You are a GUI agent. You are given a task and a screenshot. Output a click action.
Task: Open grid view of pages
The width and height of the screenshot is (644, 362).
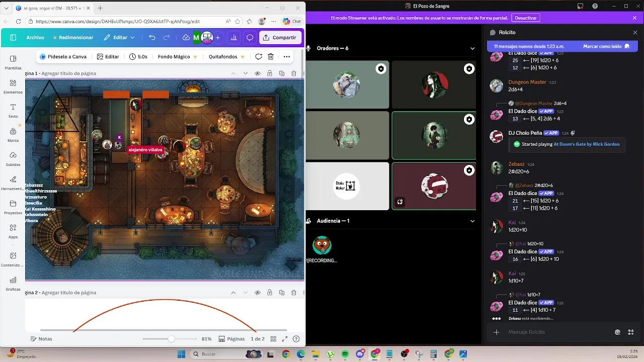coord(273,339)
